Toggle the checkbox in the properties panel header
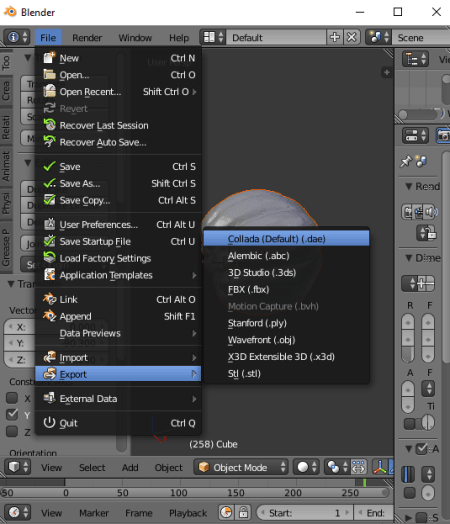 coord(422,449)
